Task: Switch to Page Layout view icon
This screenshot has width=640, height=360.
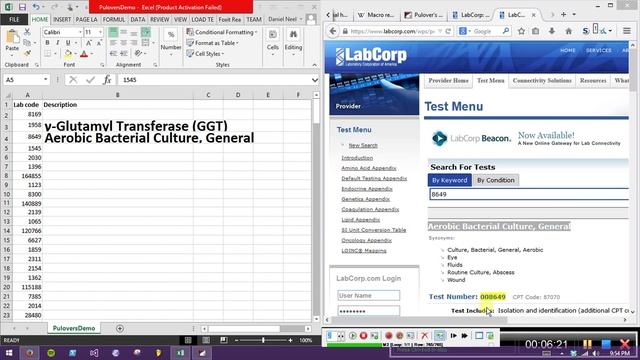Action: coord(206,340)
